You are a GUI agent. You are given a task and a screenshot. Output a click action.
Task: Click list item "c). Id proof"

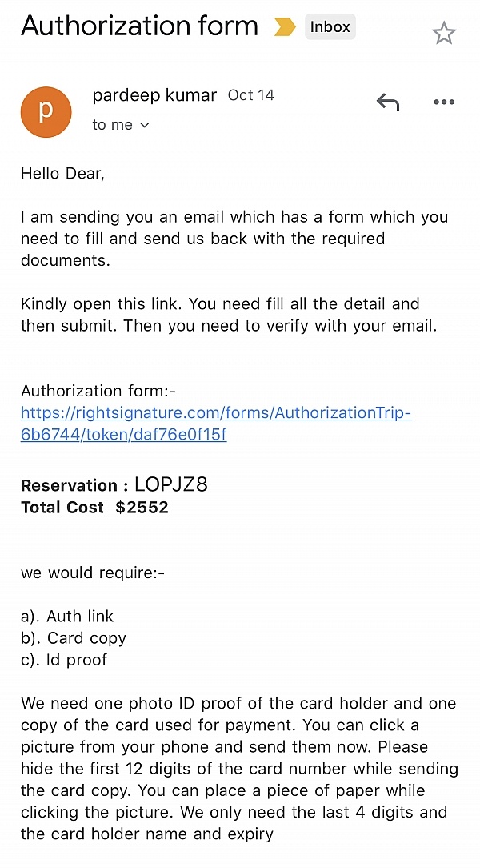pos(64,660)
